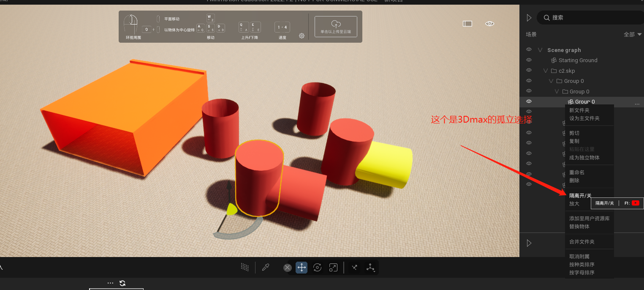Open the 全部 filter dropdown
644x290 pixels.
tap(632, 34)
